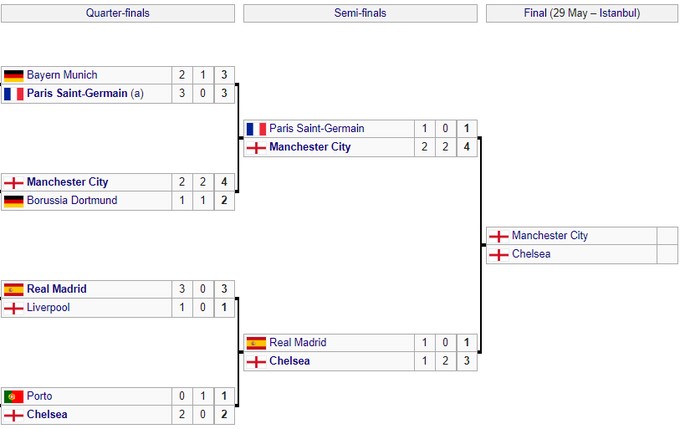Open Manchester City link in the Final column

point(550,236)
